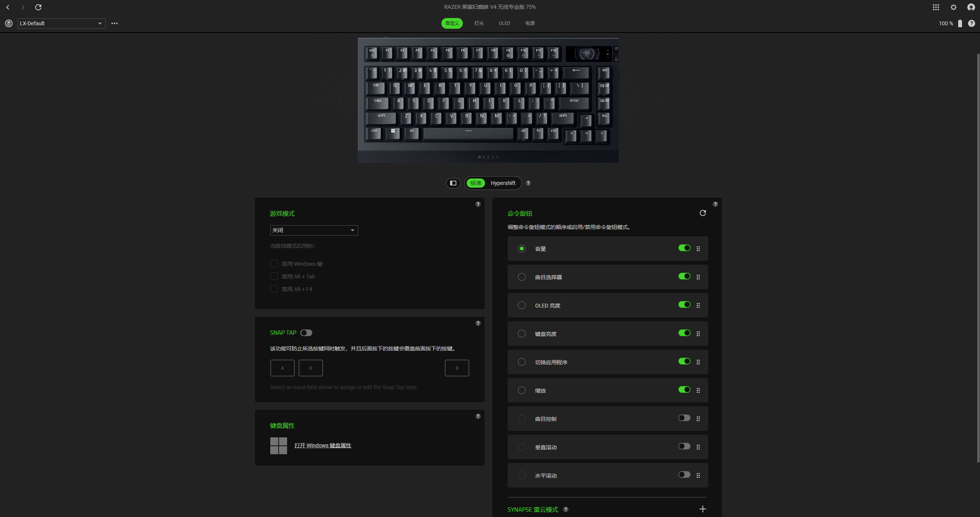Expand SYNAPSE 雷云模式 section
The width and height of the screenshot is (980, 517).
click(702, 509)
